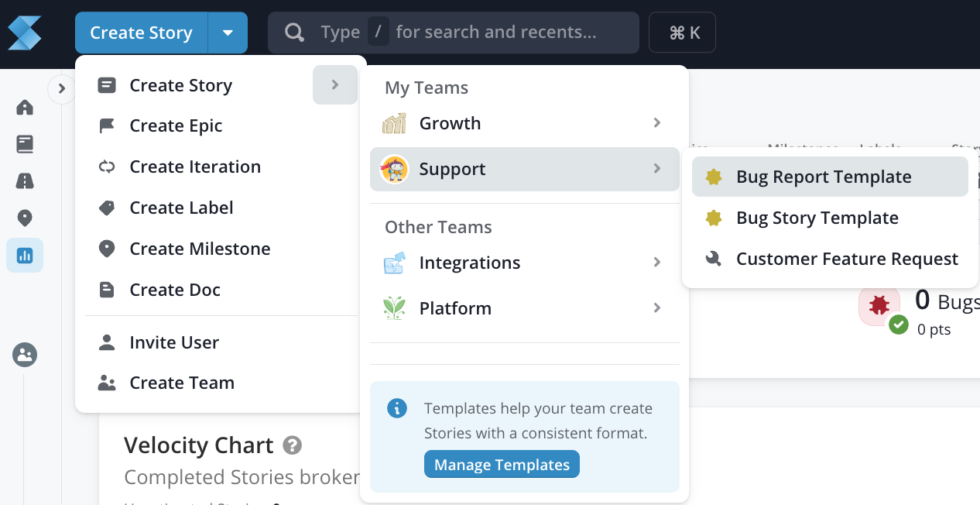980x505 pixels.
Task: Select Create Epic from the menu
Action: (x=176, y=125)
